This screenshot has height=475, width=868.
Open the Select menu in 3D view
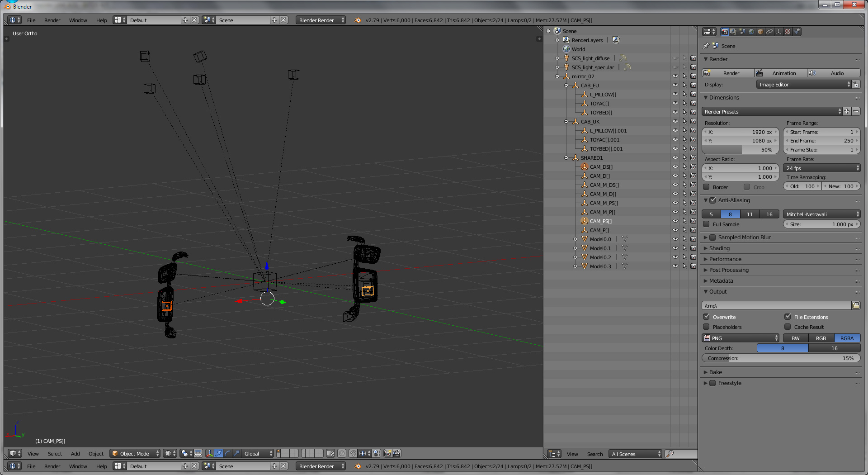(x=55, y=453)
